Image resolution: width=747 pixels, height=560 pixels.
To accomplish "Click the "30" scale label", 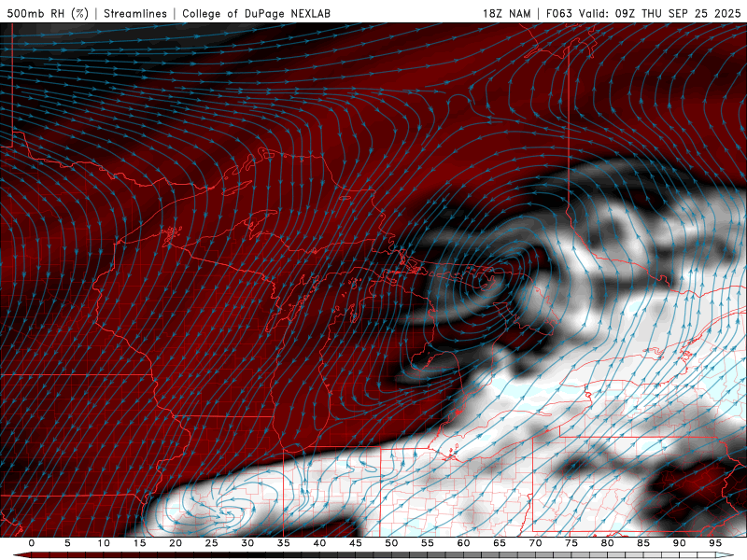I will click(247, 543).
